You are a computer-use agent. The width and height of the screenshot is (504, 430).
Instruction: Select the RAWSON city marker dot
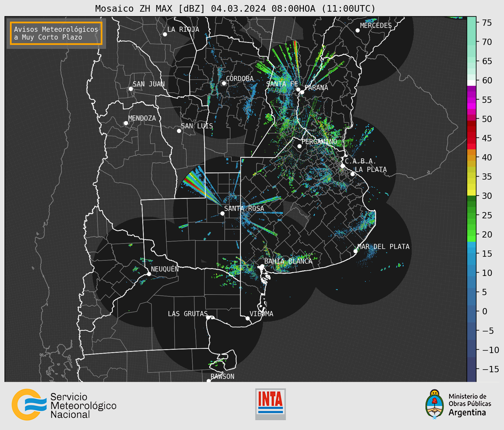pyautogui.click(x=209, y=381)
